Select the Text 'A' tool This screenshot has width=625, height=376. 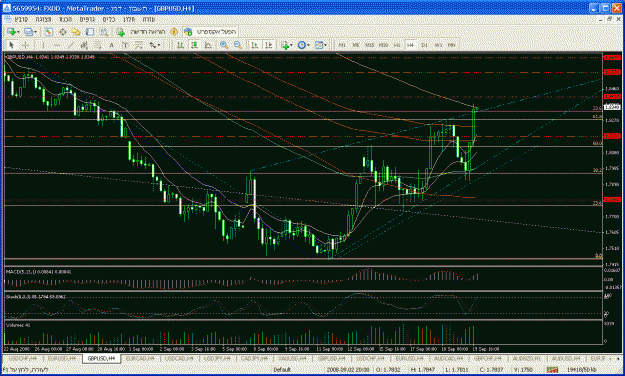111,45
